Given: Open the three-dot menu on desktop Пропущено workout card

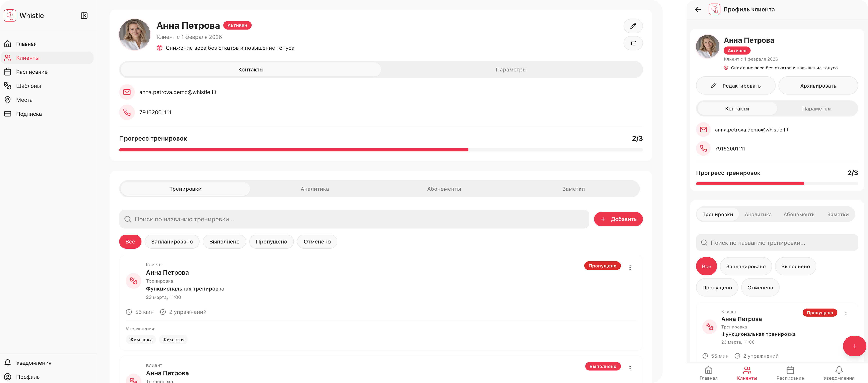Looking at the screenshot, I should coord(630,267).
